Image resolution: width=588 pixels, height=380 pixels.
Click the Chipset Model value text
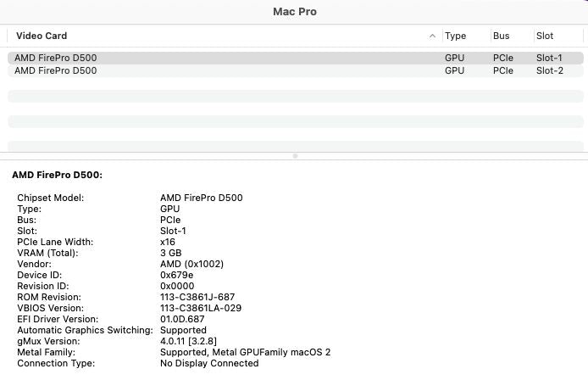pos(201,198)
